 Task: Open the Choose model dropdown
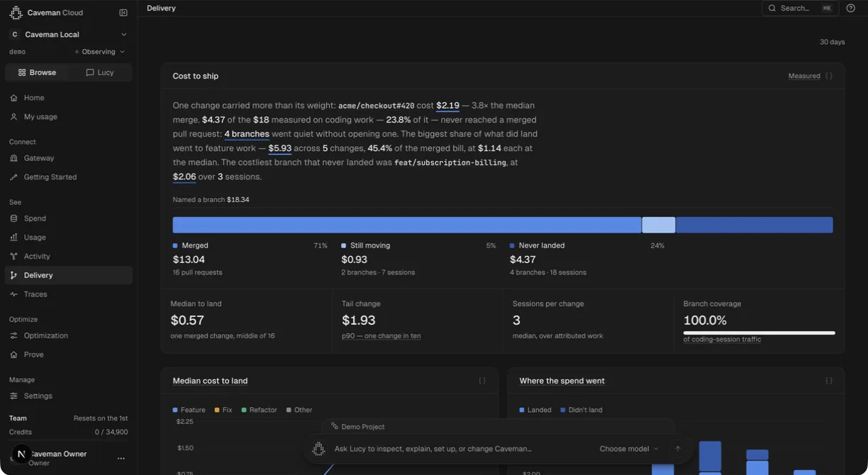tap(629, 449)
